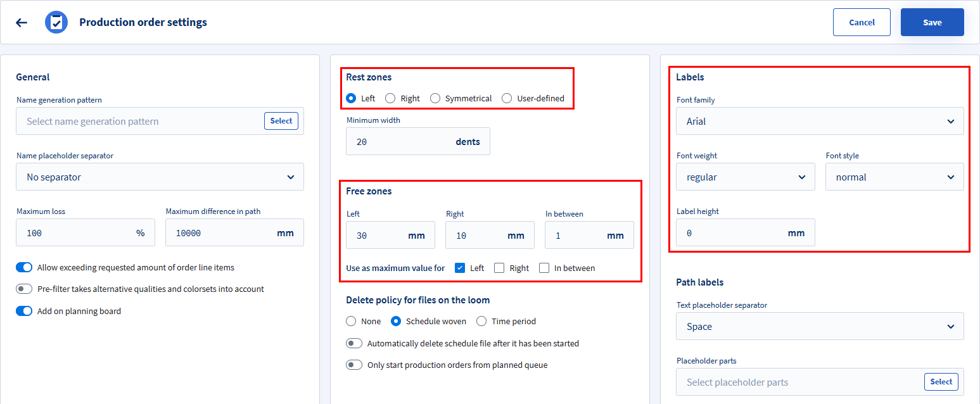
Task: Choose Schedule woven delete policy
Action: click(396, 321)
